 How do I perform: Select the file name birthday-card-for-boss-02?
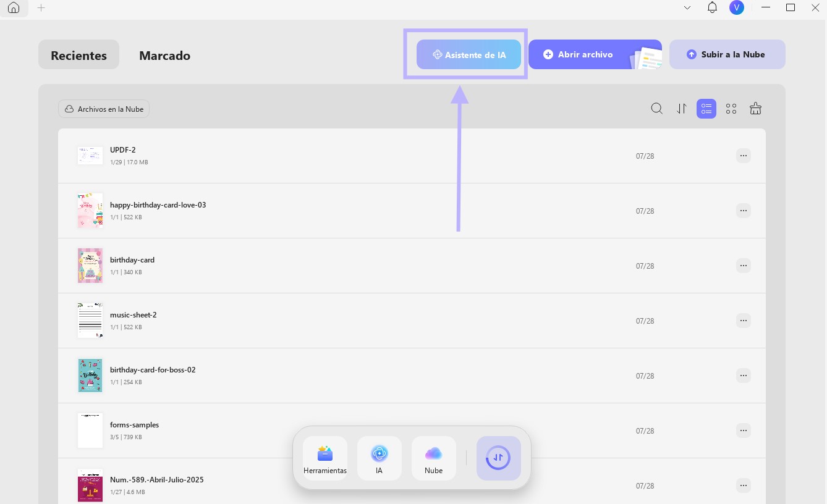(153, 370)
